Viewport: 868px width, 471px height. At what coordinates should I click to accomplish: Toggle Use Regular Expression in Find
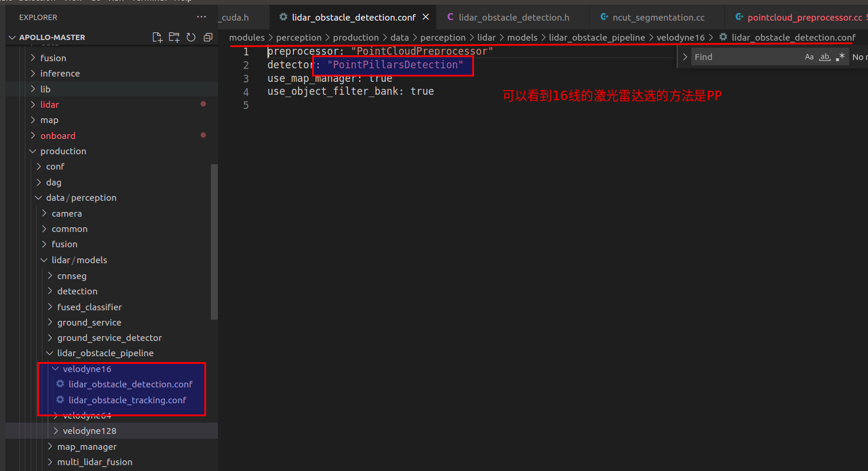click(x=840, y=57)
